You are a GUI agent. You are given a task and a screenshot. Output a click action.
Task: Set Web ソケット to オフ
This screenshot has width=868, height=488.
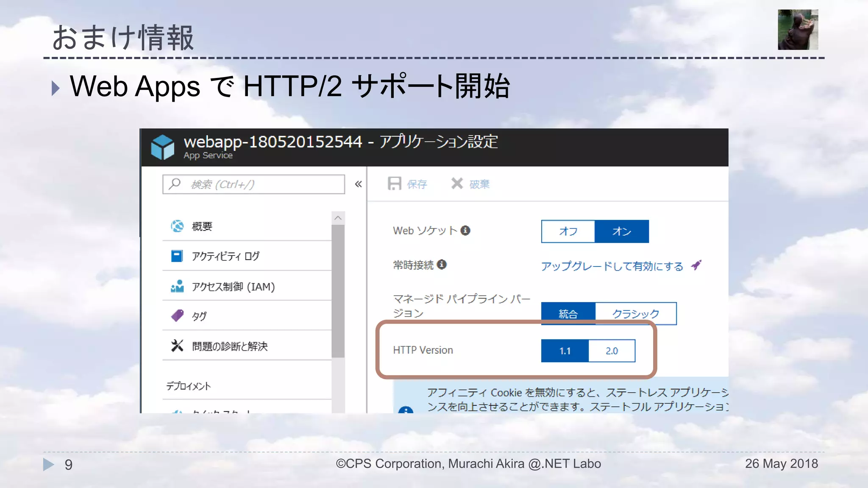(568, 231)
